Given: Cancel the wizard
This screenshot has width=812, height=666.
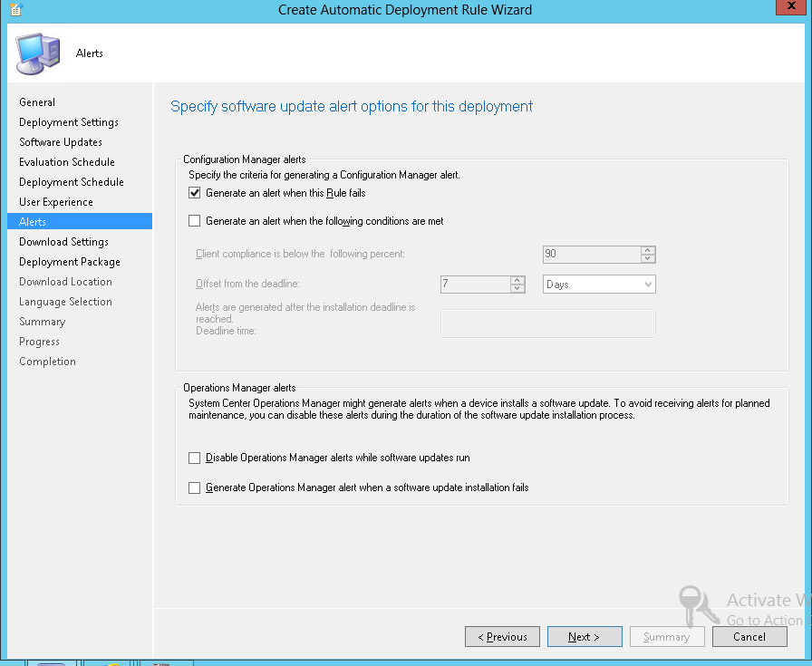Looking at the screenshot, I should [749, 637].
